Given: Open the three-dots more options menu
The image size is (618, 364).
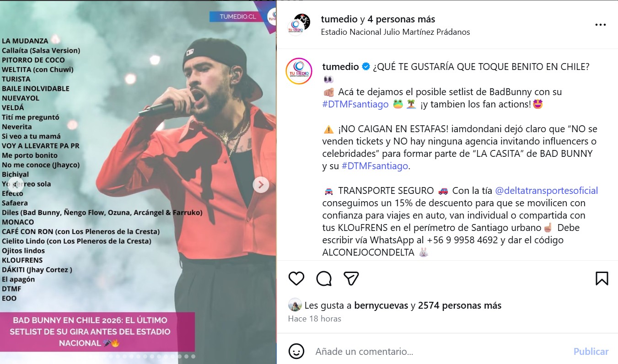Looking at the screenshot, I should (600, 25).
